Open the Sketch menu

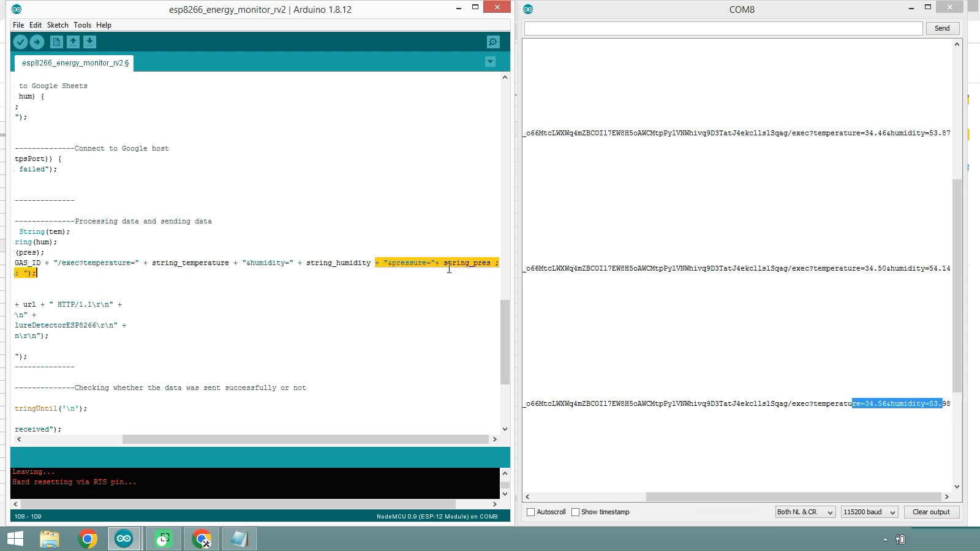coord(58,25)
